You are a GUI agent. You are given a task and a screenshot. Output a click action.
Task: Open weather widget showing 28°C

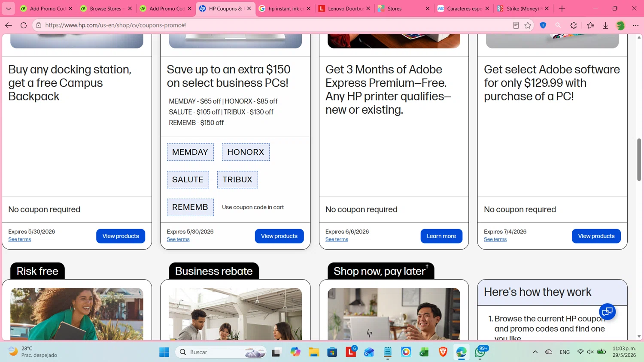tap(32, 352)
